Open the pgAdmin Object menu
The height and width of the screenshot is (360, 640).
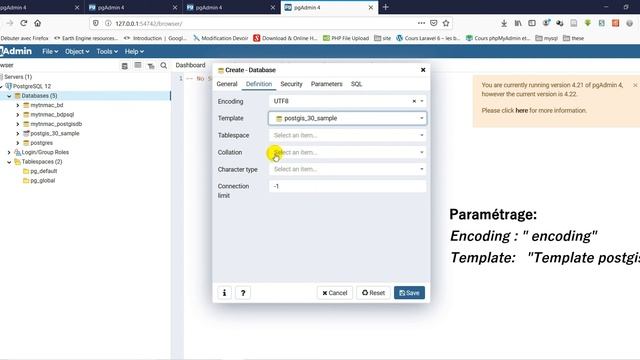point(77,51)
